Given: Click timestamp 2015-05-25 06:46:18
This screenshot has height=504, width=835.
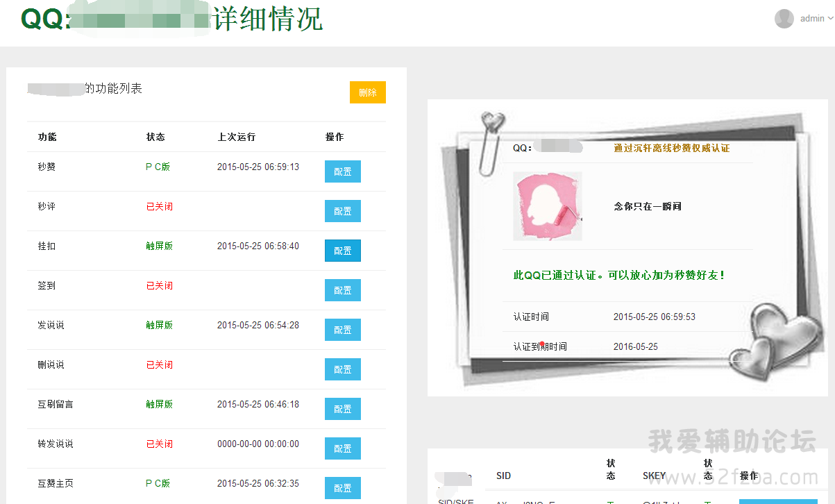Looking at the screenshot, I should pos(258,404).
